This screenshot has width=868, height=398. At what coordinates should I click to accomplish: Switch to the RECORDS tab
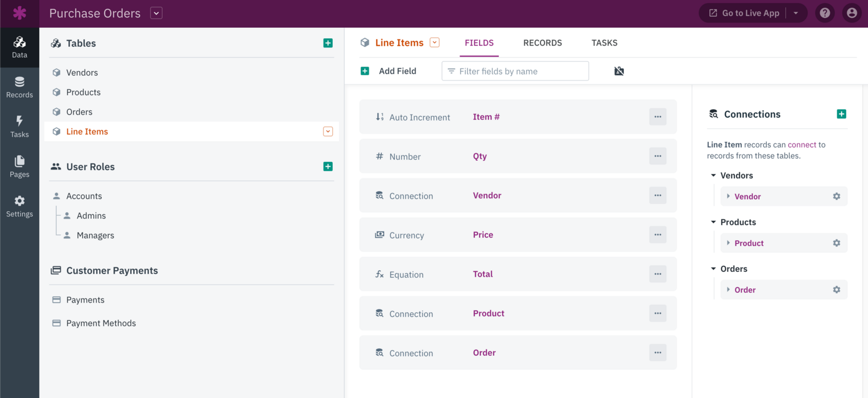point(542,42)
